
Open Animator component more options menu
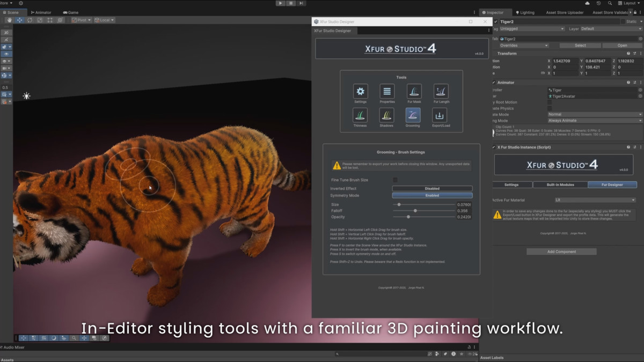tap(640, 83)
